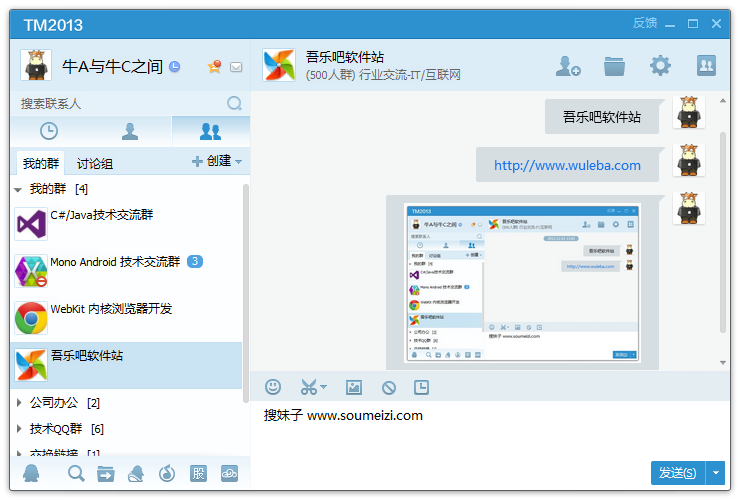Open the QQ penguin main menu icon
Screen dimensions: 740x500
click(x=31, y=473)
